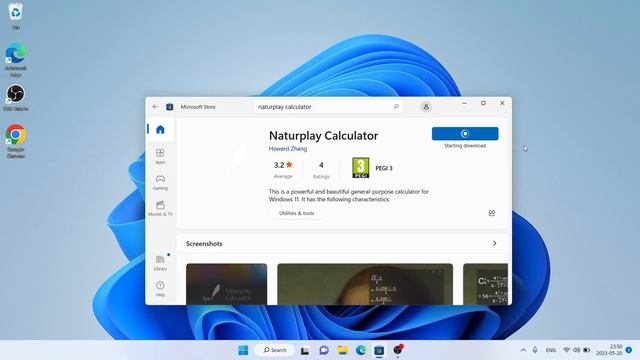Open the Windows Start menu
The width and height of the screenshot is (640, 360).
243,350
